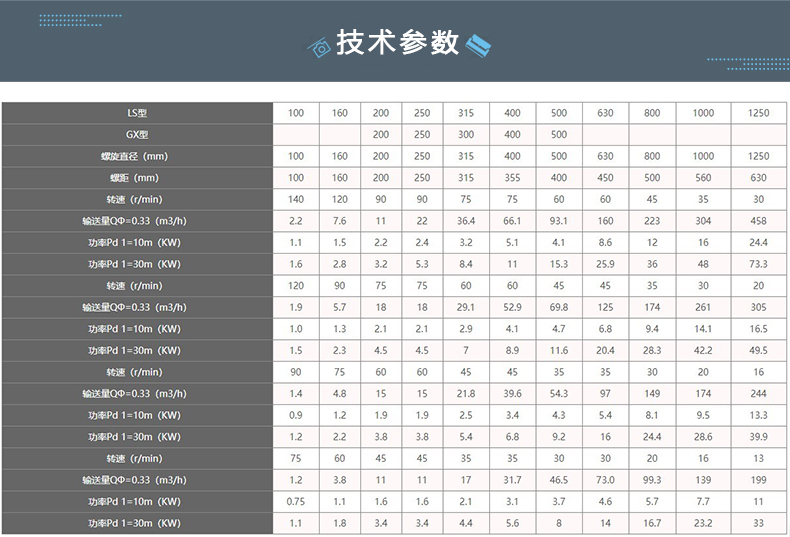Click the 功率 cell showing 8.6
The height and width of the screenshot is (537, 790).
tap(605, 243)
